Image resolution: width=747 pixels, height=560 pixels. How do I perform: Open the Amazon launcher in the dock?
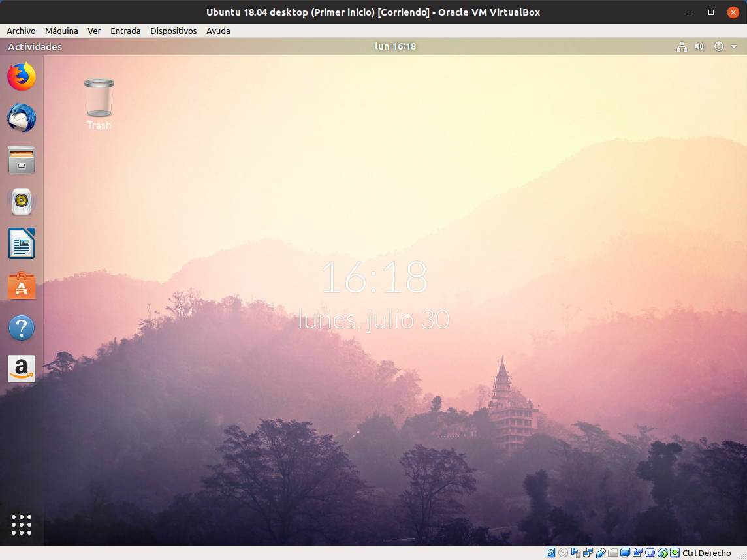point(22,369)
